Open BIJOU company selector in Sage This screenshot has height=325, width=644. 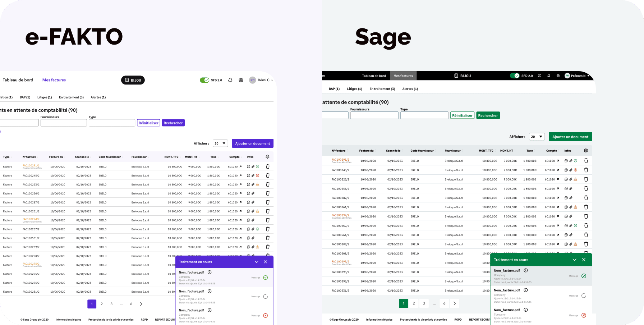pyautogui.click(x=463, y=76)
